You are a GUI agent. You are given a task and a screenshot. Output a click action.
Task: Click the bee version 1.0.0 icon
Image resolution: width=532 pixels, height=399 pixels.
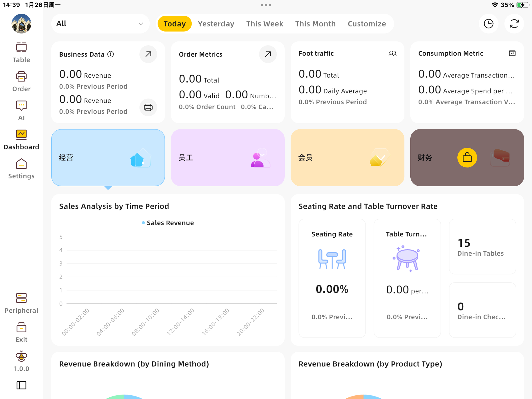pos(21,361)
